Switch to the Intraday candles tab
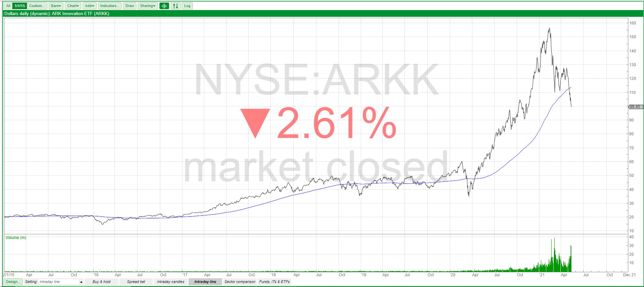 pyautogui.click(x=171, y=282)
